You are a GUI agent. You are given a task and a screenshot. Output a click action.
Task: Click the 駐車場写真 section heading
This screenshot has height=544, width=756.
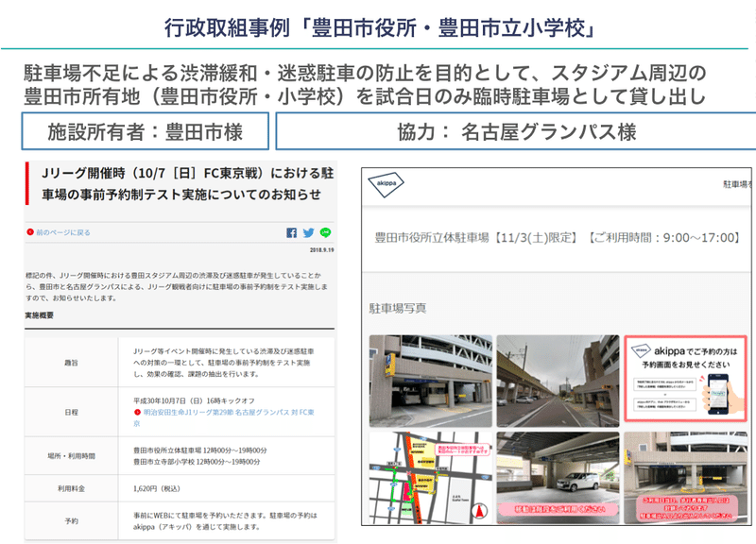(398, 309)
